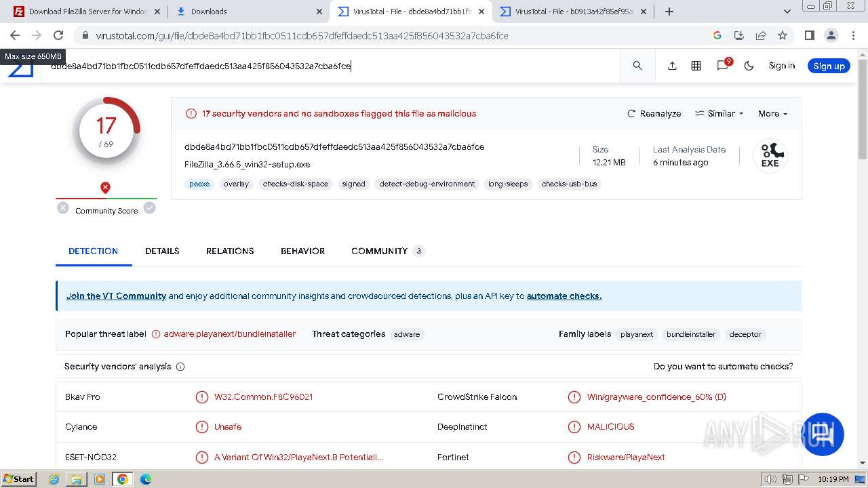Screen dimensions: 868x488
Task: Open File Explorer from the taskbar
Action: 77,479
